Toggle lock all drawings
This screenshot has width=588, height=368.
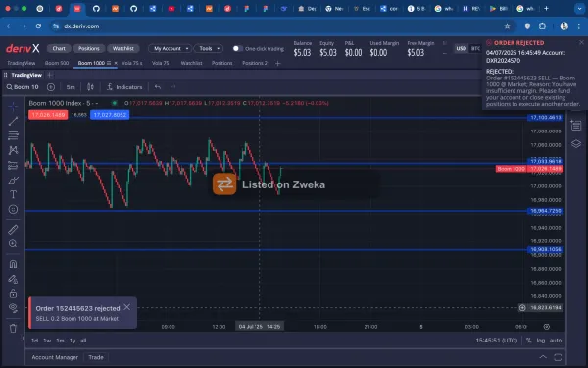coord(13,293)
